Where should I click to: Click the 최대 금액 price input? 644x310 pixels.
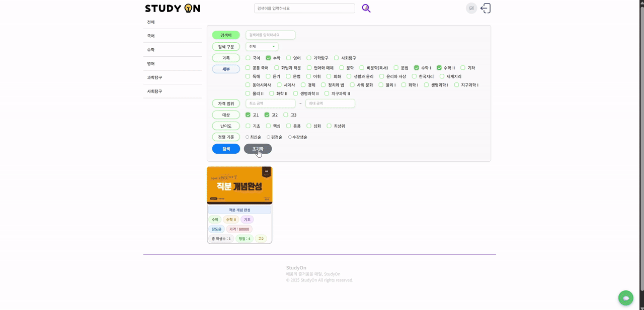(330, 103)
